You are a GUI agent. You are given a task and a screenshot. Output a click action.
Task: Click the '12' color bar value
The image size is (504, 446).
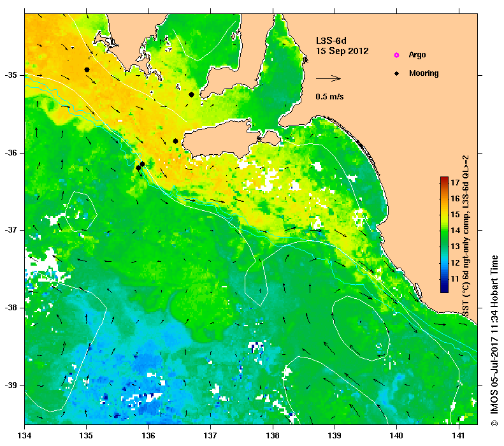455,263
